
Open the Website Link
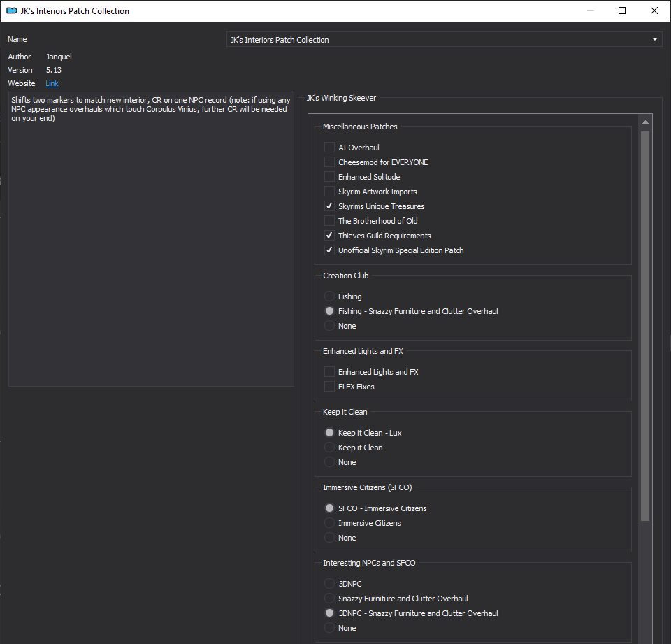[x=52, y=83]
